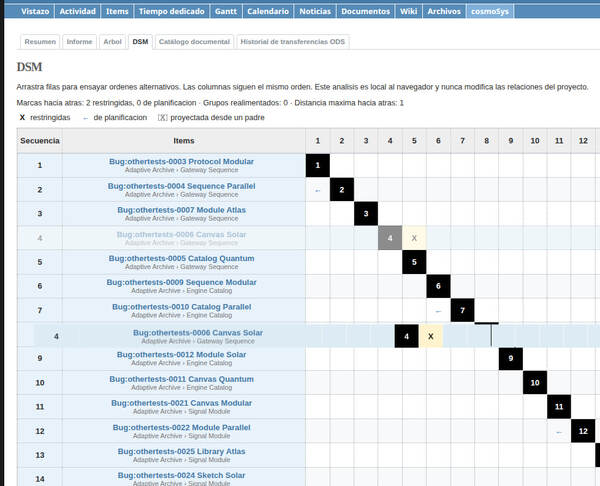Screen dimensions: 600x486
Task: Click sequence number 13 row handle
Action: pos(40,455)
